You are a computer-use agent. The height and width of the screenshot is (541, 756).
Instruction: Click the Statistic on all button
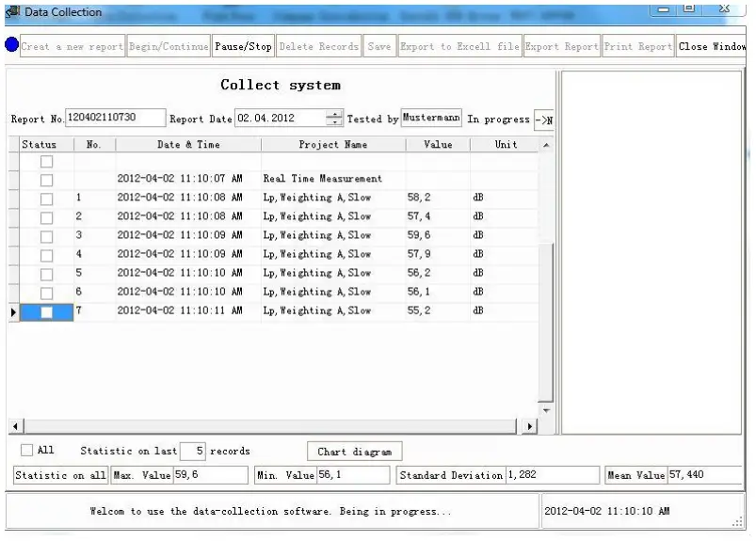click(x=60, y=475)
